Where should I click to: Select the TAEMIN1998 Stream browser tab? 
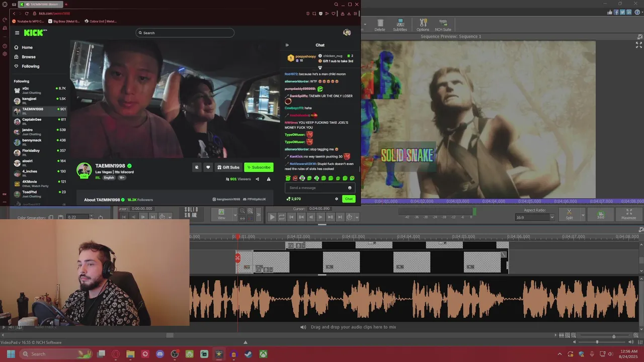point(40,4)
